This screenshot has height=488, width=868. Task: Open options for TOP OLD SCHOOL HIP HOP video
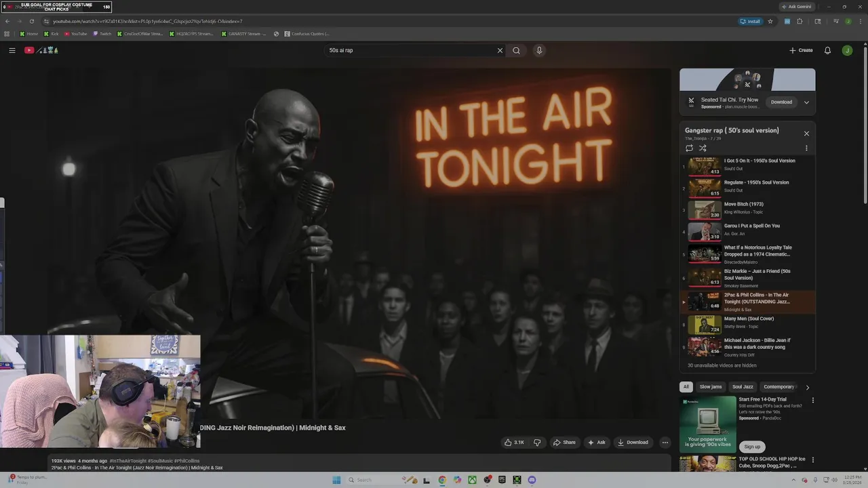coord(812,460)
